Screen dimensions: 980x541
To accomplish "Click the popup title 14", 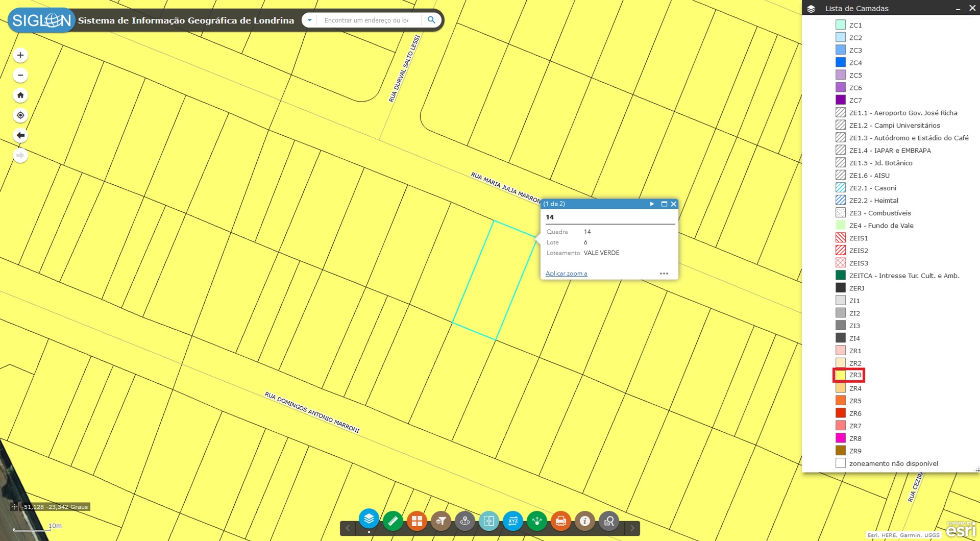I will tap(550, 217).
